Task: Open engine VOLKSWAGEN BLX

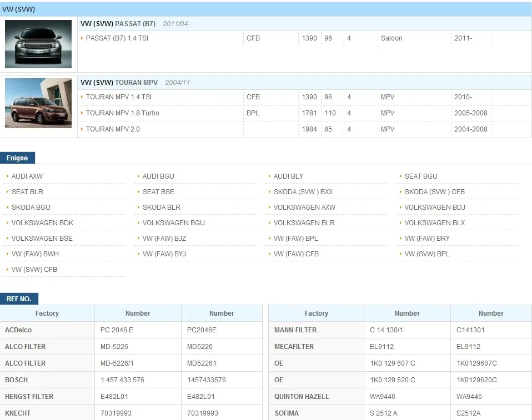Action: pyautogui.click(x=435, y=223)
